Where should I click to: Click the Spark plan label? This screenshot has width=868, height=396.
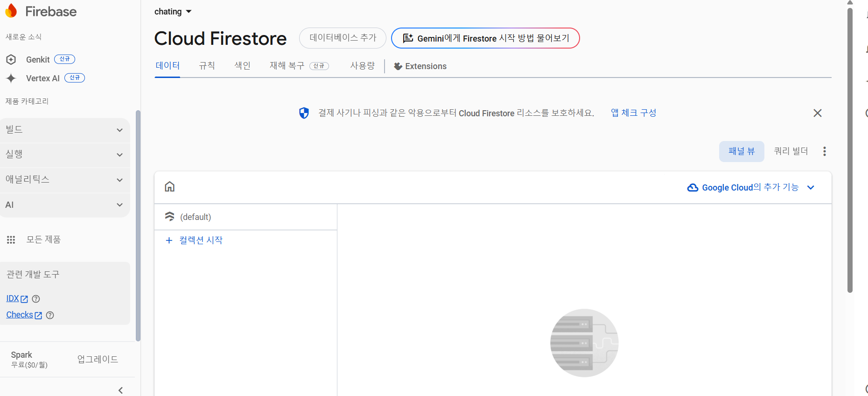tap(21, 355)
